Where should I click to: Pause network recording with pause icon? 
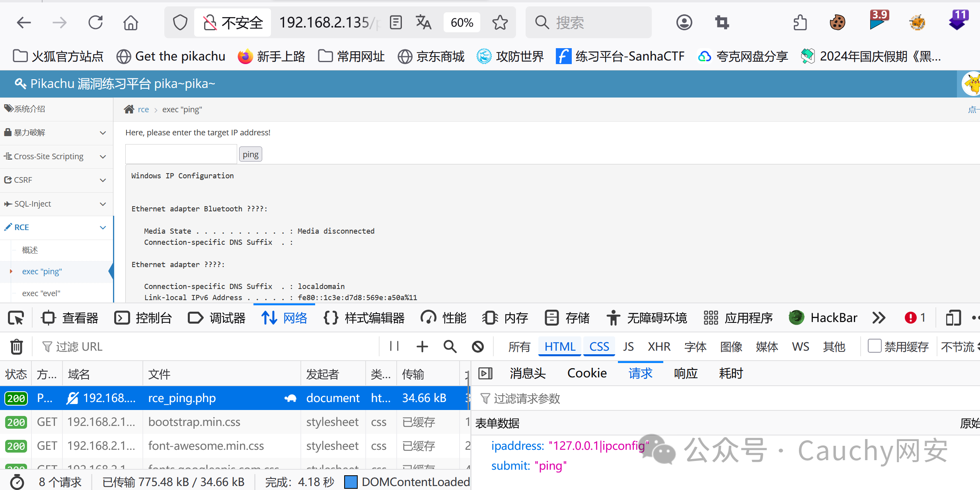(394, 346)
